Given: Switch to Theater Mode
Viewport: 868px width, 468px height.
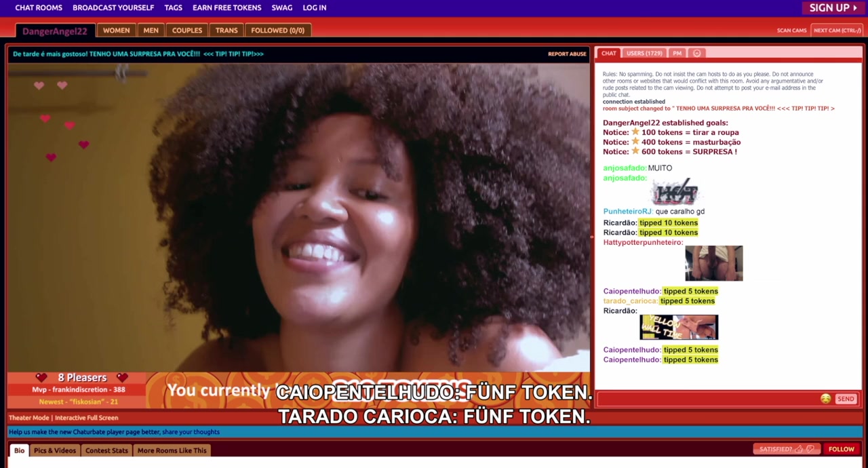Looking at the screenshot, I should pos(28,418).
